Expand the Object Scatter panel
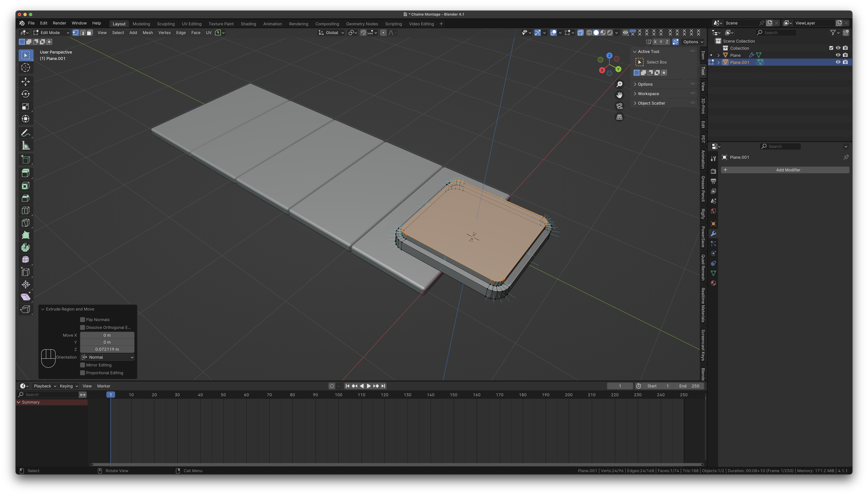Screen dimensions: 868x495 click(635, 103)
